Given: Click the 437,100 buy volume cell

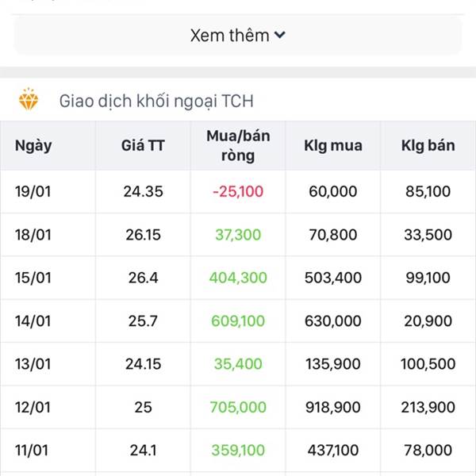Looking at the screenshot, I should (333, 450).
